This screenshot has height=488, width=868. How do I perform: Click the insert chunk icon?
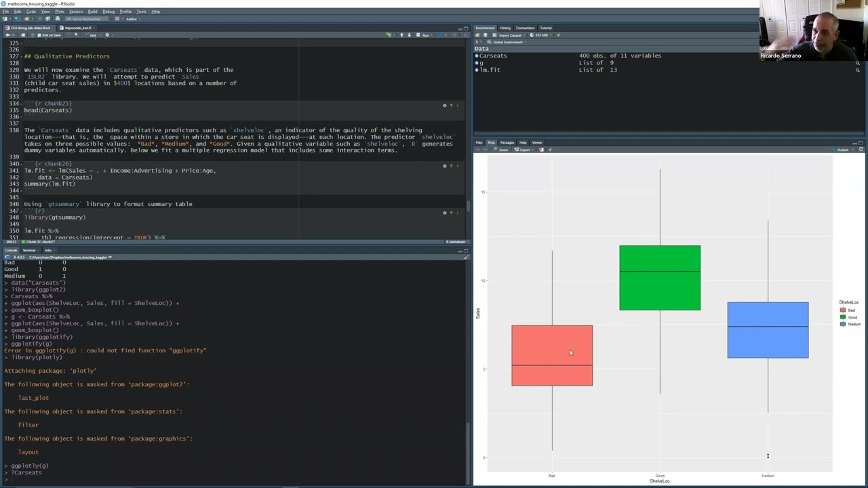tap(389, 35)
